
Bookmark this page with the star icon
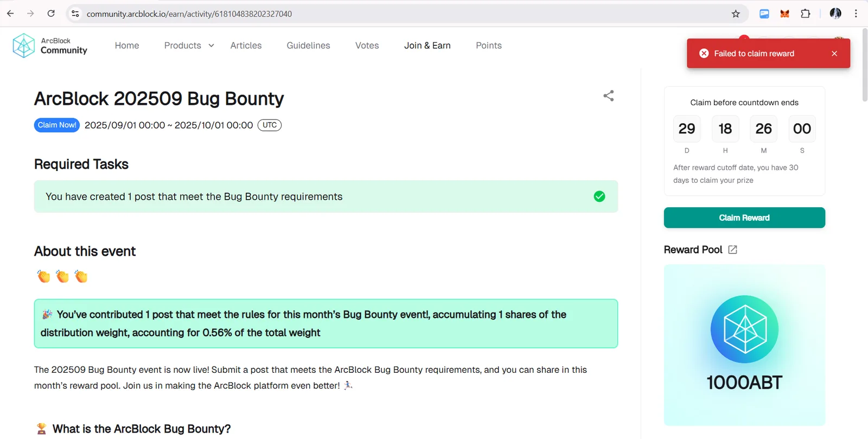(736, 14)
